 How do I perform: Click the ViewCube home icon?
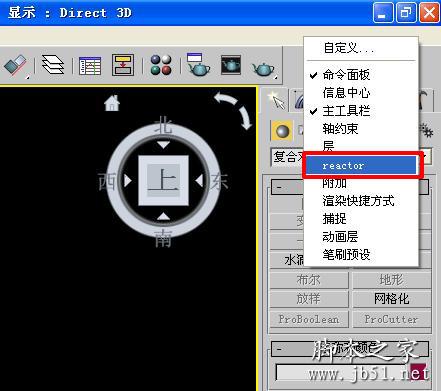(x=112, y=103)
